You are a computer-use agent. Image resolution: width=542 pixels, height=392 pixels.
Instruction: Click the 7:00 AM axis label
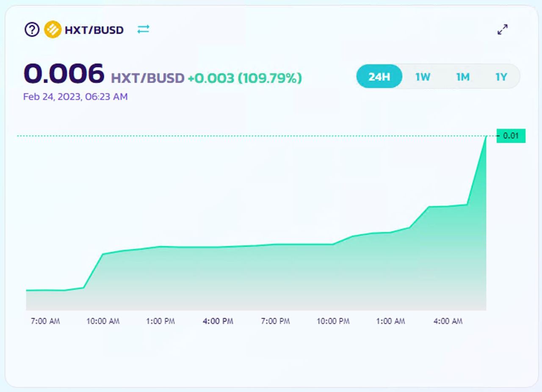point(45,321)
